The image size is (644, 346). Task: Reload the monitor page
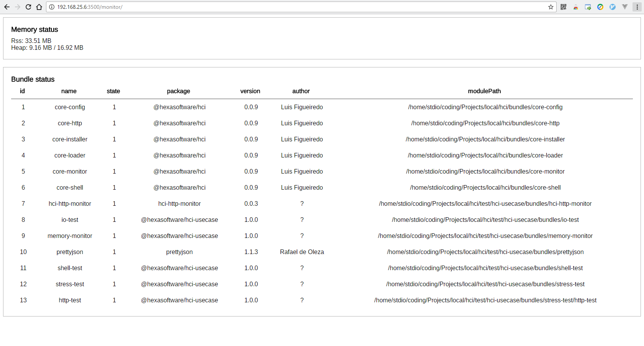click(x=28, y=7)
